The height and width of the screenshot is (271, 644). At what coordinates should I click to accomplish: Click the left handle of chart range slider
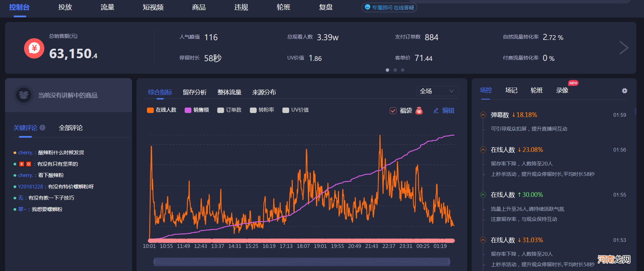tap(154, 262)
